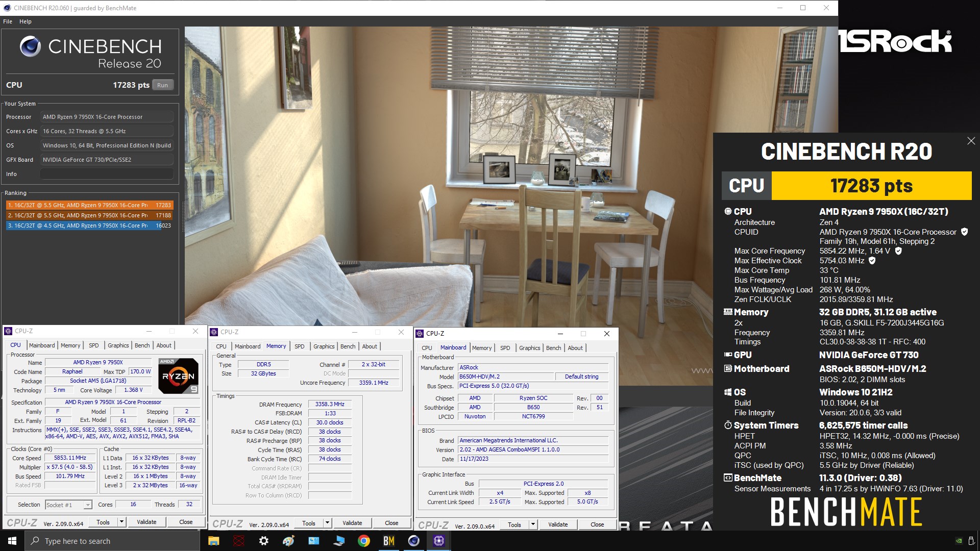980x551 pixels.
Task: Open CPU tab in right CPU-Z window
Action: (427, 348)
